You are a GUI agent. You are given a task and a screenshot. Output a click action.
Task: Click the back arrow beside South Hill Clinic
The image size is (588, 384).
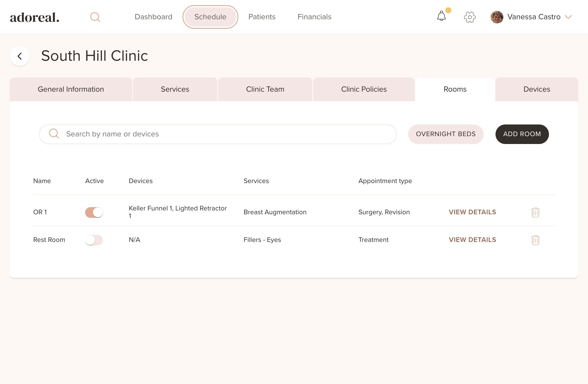(20, 56)
